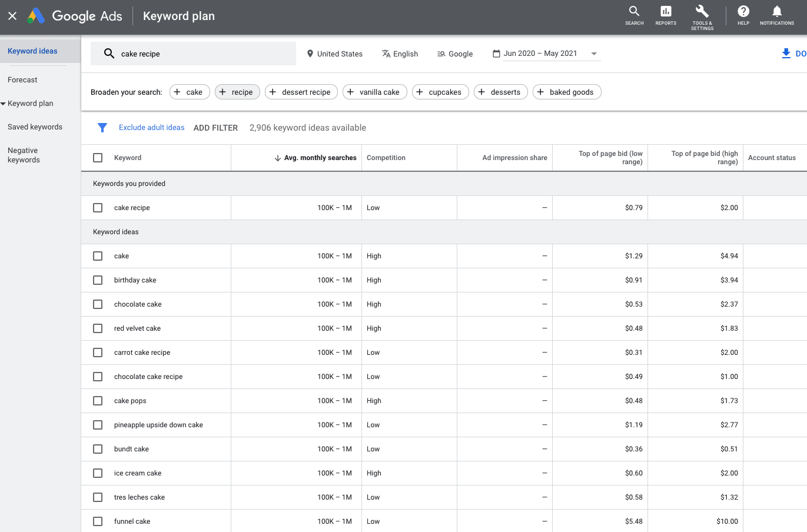The image size is (807, 532).
Task: Click the '$10.00' high bid value
Action: click(727, 521)
